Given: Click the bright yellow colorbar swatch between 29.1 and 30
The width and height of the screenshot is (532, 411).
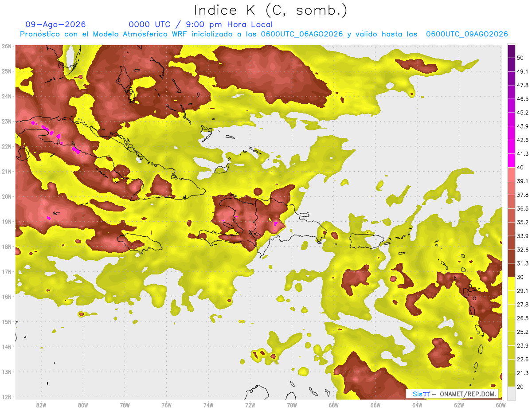Looking at the screenshot, I should click(x=511, y=284).
